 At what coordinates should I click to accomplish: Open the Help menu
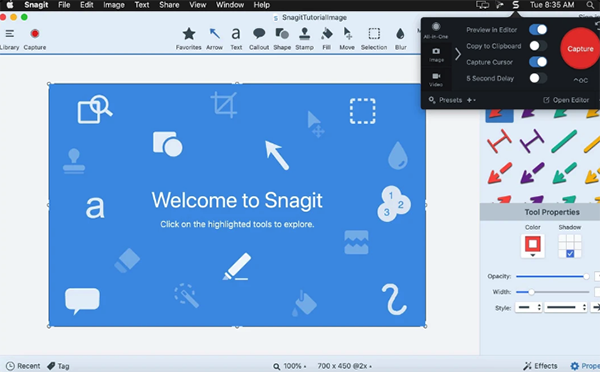[x=262, y=5]
